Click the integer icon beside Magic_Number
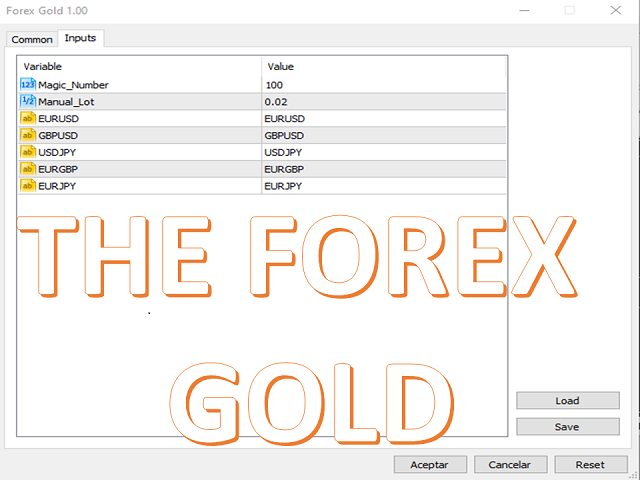The width and height of the screenshot is (640, 480). click(28, 84)
